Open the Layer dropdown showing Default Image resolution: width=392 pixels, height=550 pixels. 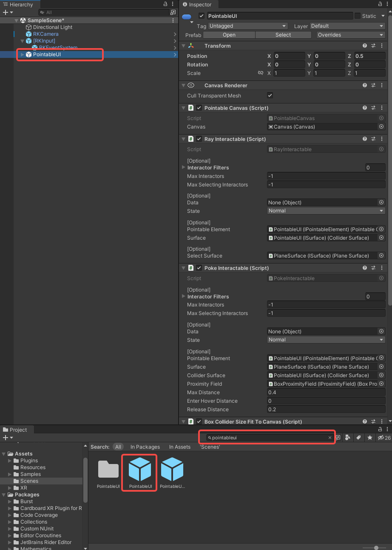pos(347,26)
